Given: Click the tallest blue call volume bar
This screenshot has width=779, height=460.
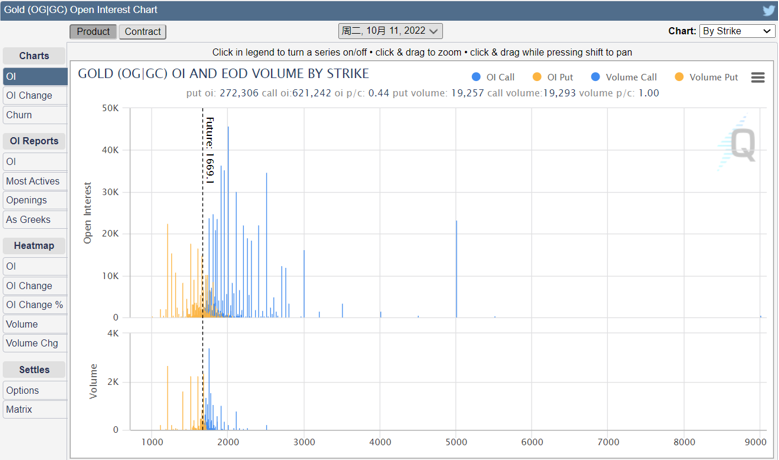Looking at the screenshot, I should pyautogui.click(x=209, y=389).
